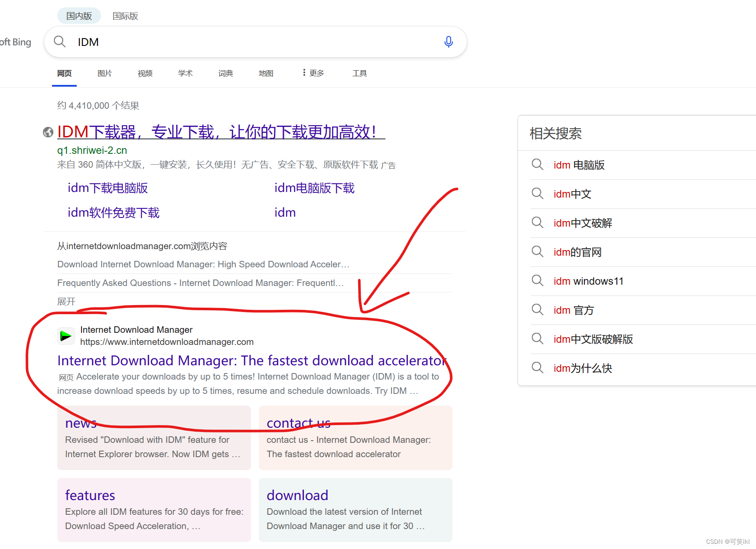
Task: Click search icon beside idm中文破解
Action: (x=538, y=223)
